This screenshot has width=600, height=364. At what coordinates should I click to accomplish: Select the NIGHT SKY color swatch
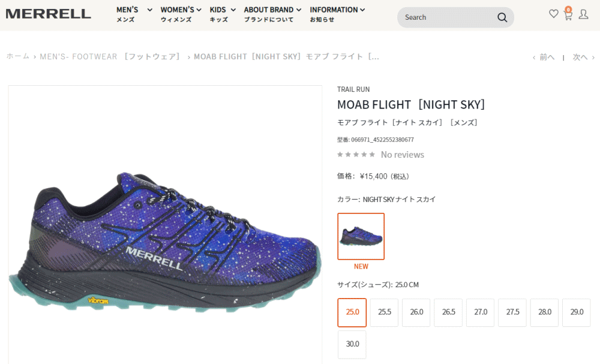(361, 236)
